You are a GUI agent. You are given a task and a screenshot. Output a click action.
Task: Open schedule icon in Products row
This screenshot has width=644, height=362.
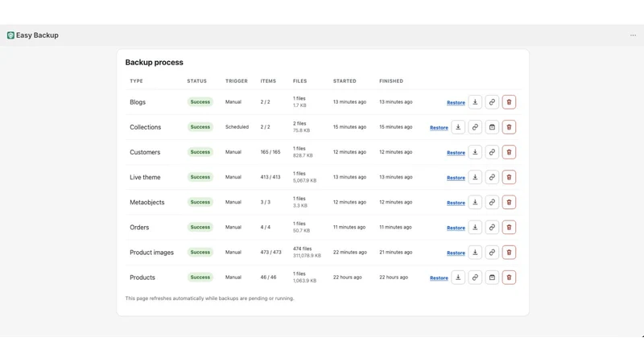[x=492, y=278]
